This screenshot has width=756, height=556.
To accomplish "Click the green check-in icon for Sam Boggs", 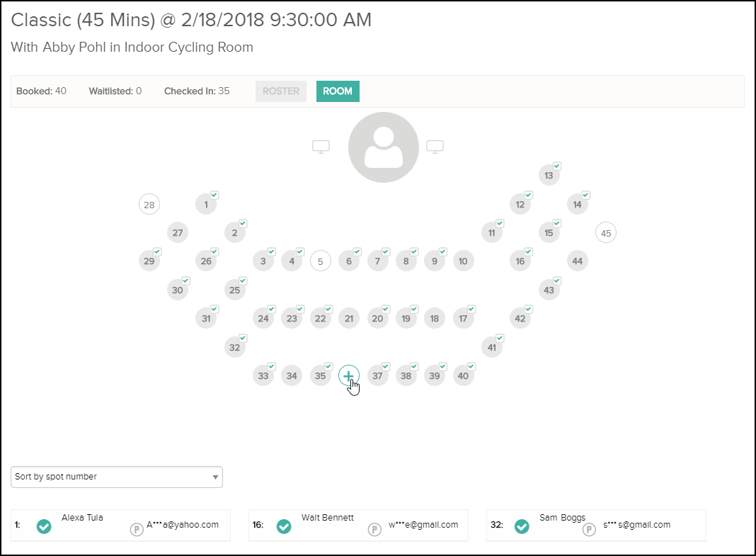I will 522,527.
